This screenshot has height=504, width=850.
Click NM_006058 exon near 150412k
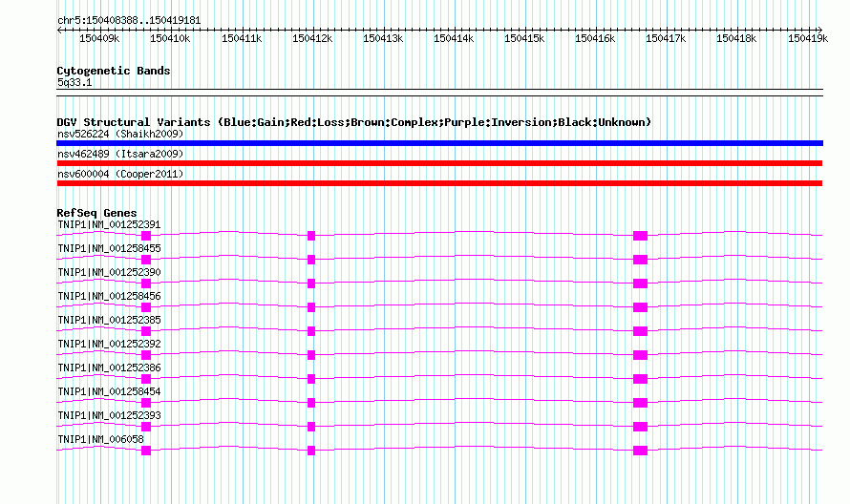pyautogui.click(x=311, y=451)
